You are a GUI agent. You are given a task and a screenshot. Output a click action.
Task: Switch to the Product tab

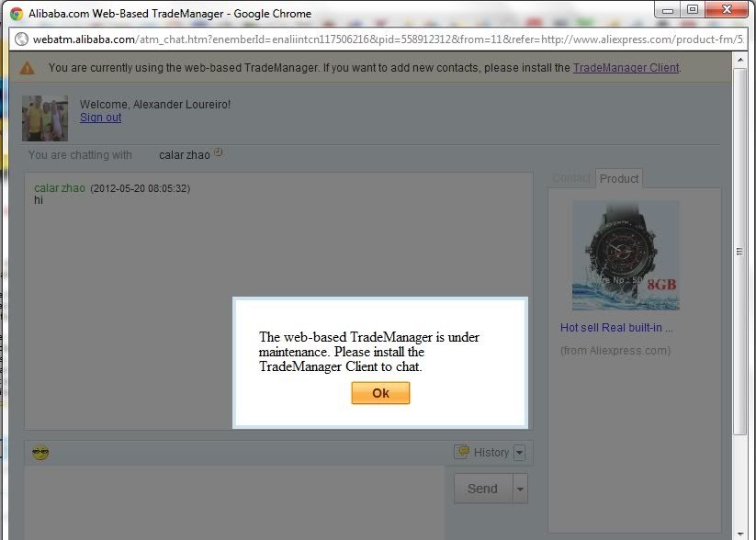[619, 178]
